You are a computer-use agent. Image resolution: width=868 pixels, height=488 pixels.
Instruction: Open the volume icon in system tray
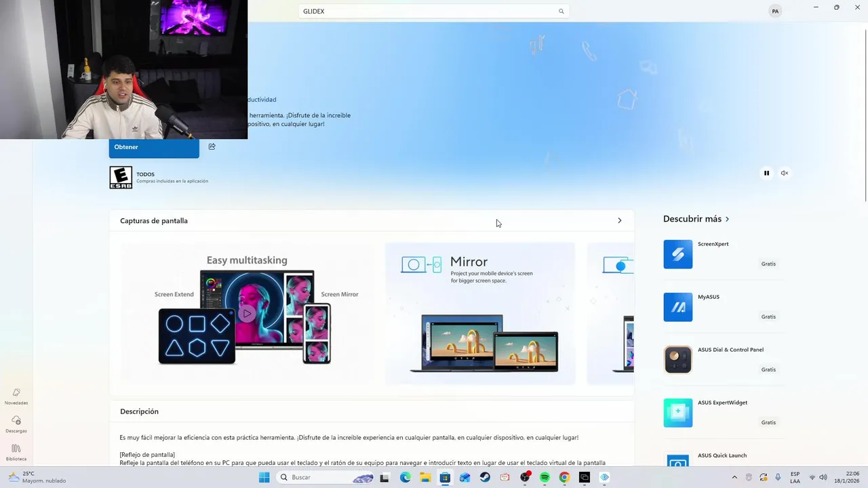(823, 477)
